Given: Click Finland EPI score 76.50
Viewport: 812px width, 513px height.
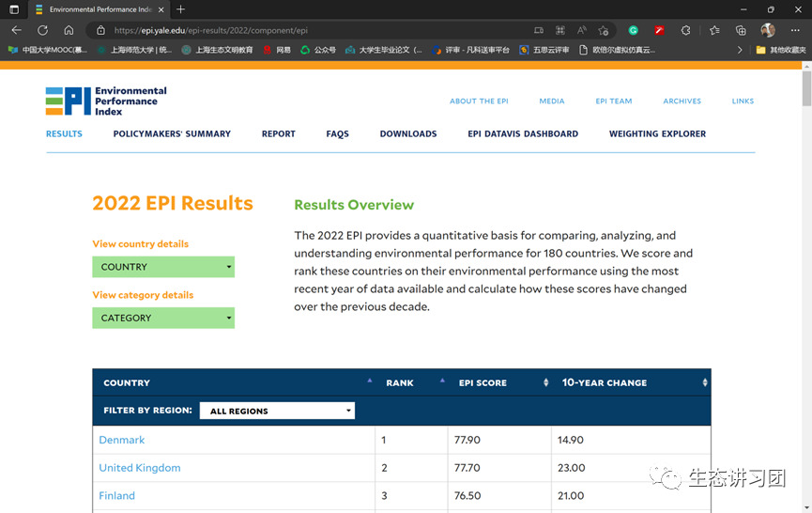Looking at the screenshot, I should tap(467, 496).
